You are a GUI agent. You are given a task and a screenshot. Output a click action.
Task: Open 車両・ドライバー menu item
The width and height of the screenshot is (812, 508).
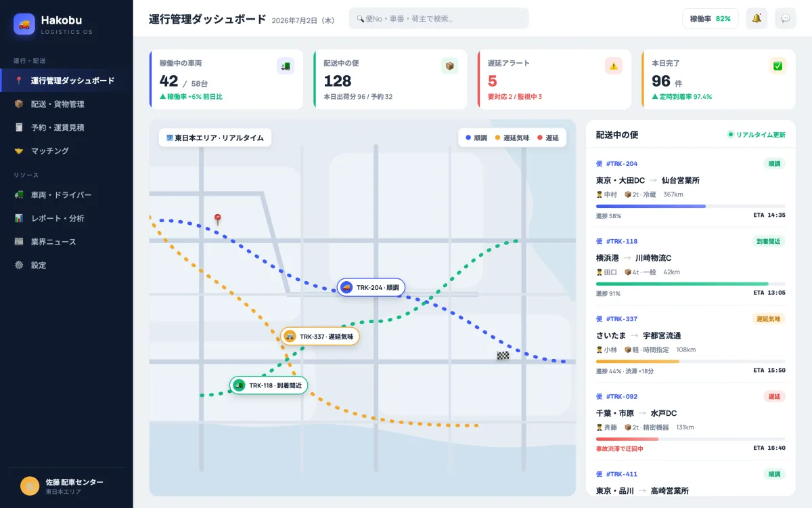[66, 195]
